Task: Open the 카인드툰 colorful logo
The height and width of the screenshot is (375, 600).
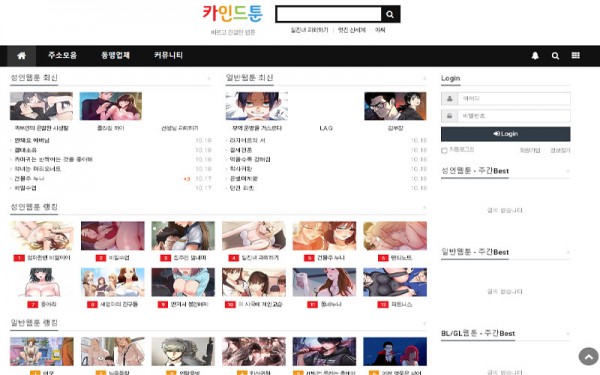Action: [x=233, y=14]
